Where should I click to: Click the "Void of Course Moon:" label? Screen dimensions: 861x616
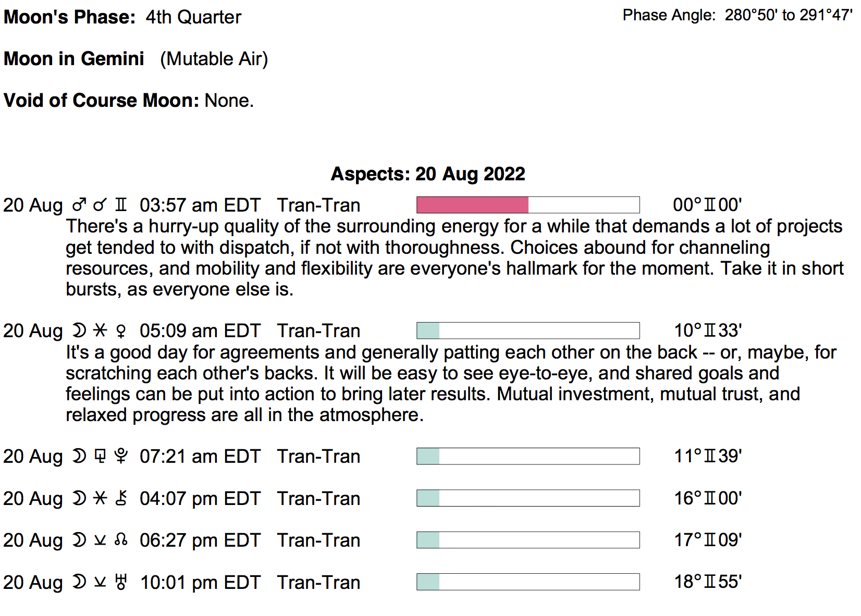(x=101, y=100)
